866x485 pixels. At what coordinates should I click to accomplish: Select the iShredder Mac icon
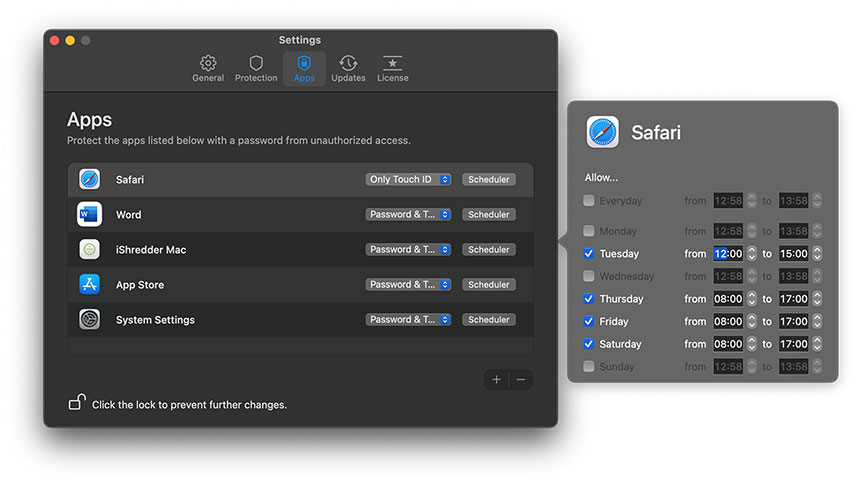coord(90,250)
